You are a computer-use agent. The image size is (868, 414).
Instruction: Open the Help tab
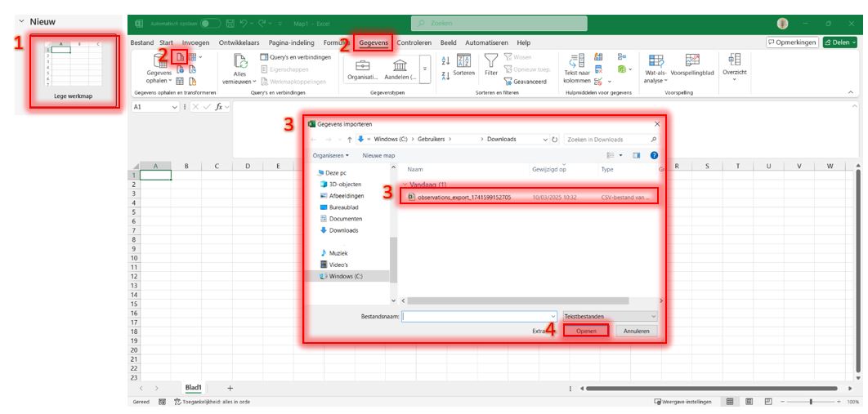[524, 42]
